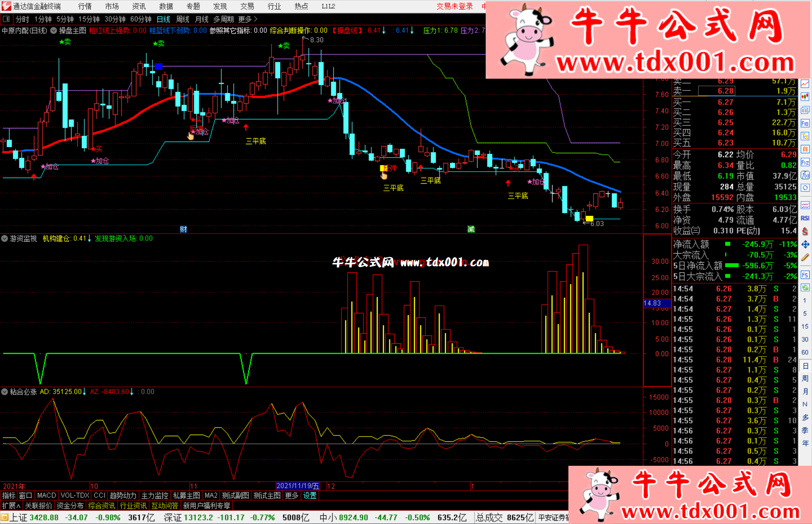Select weekly 周 period in sidebar
812x524 pixels.
pyautogui.click(x=805, y=378)
